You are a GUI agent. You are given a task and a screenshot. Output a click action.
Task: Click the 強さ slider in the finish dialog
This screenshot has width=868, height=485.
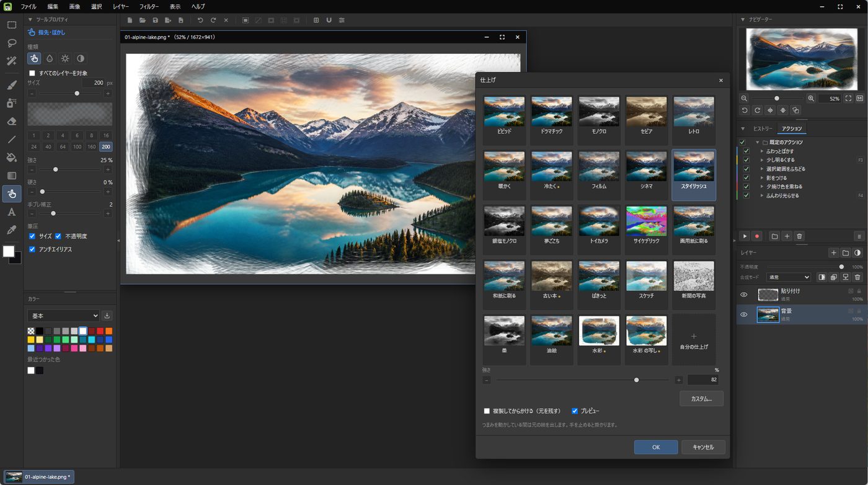(x=583, y=380)
